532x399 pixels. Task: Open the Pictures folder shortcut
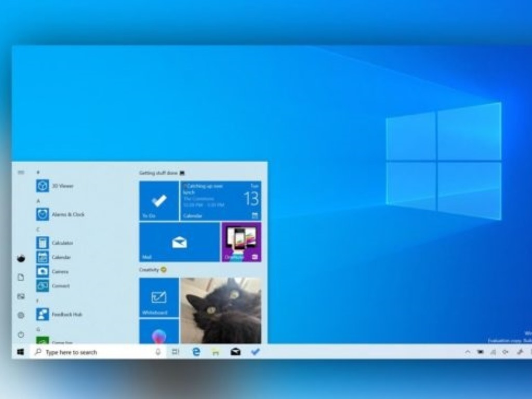pyautogui.click(x=21, y=296)
